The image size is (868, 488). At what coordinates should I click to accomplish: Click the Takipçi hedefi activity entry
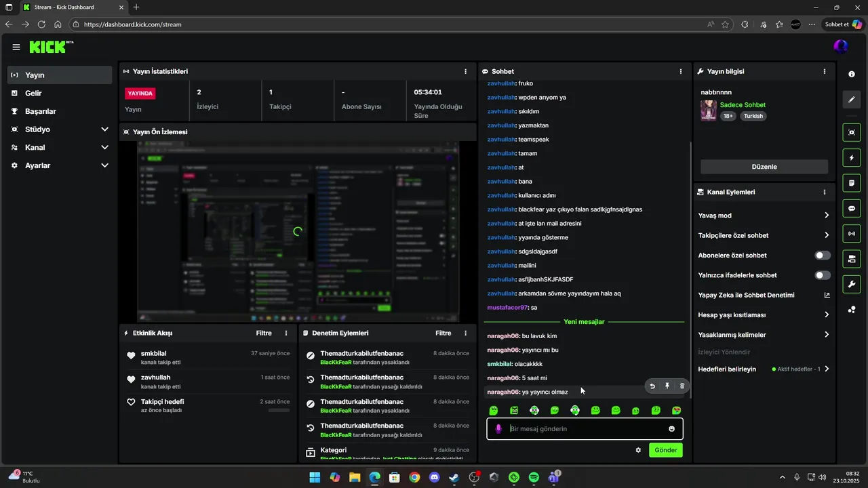[x=209, y=405]
